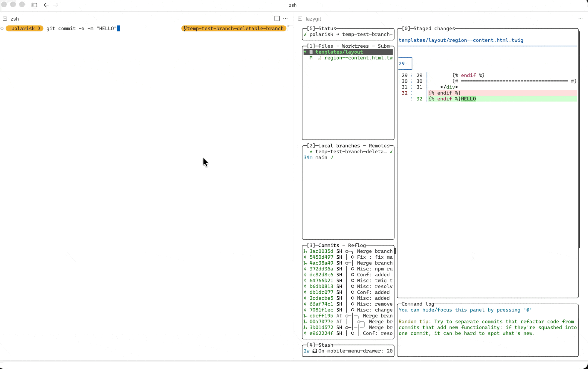The width and height of the screenshot is (588, 369).
Task: Click the staged file path header link
Action: [x=461, y=40]
